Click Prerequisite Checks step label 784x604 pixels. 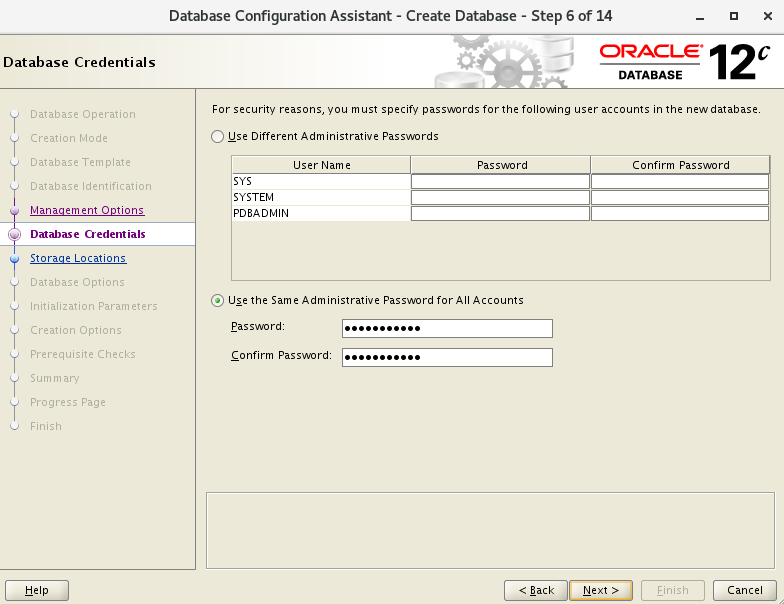(82, 354)
